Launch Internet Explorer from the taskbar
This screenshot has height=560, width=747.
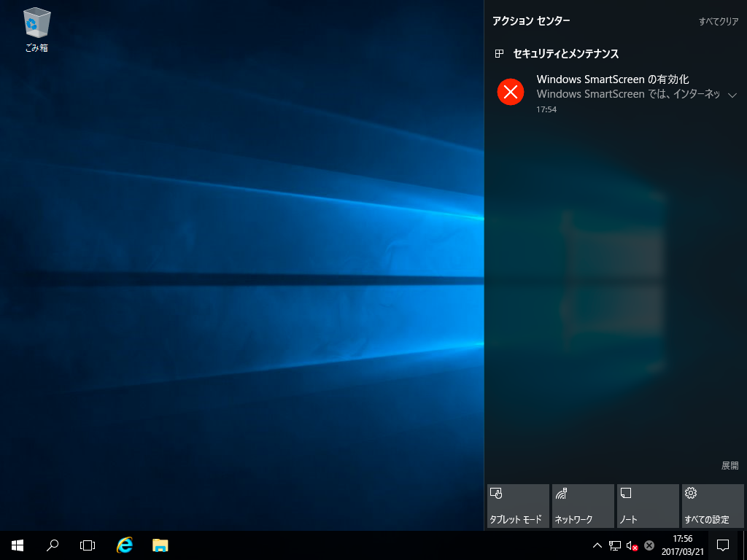[x=125, y=545]
